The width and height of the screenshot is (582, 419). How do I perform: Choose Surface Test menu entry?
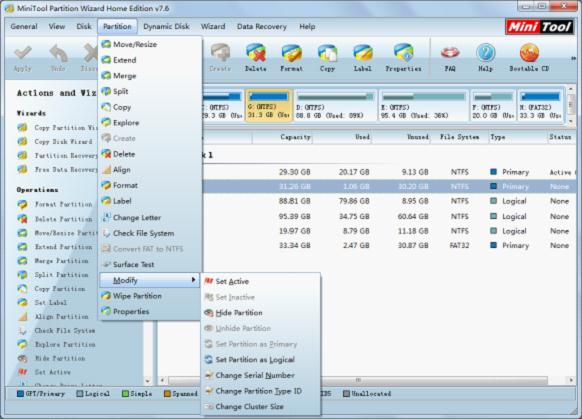[150, 265]
